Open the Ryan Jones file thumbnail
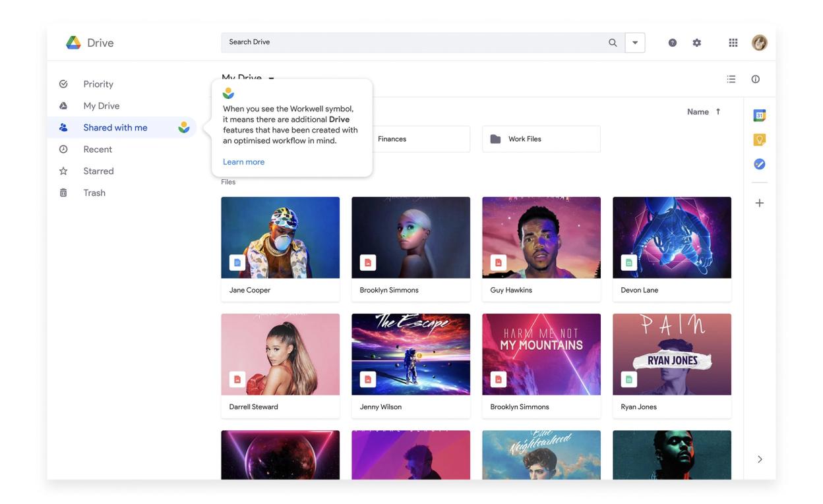Viewport: 823px width, 504px height. [672, 354]
